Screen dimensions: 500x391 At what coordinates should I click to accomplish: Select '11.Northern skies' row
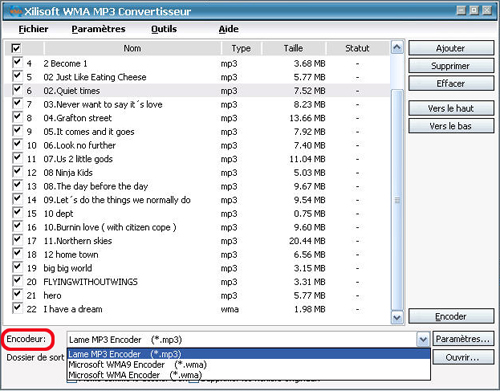tap(197, 241)
